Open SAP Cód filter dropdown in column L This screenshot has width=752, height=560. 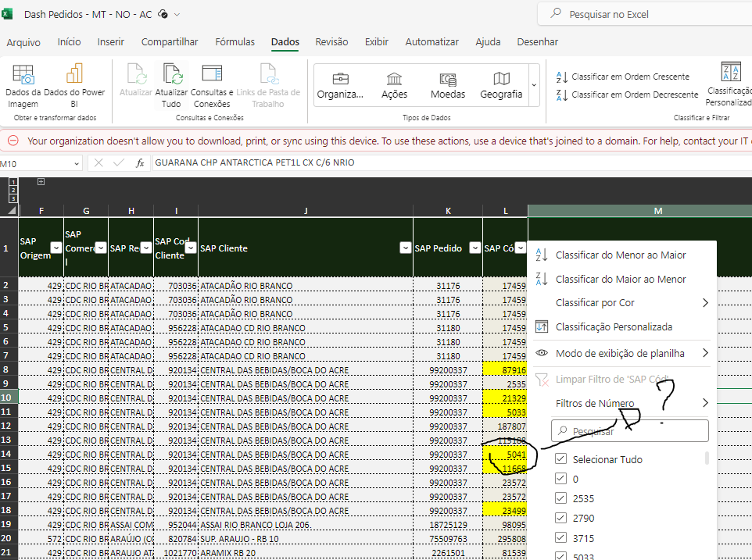click(521, 248)
